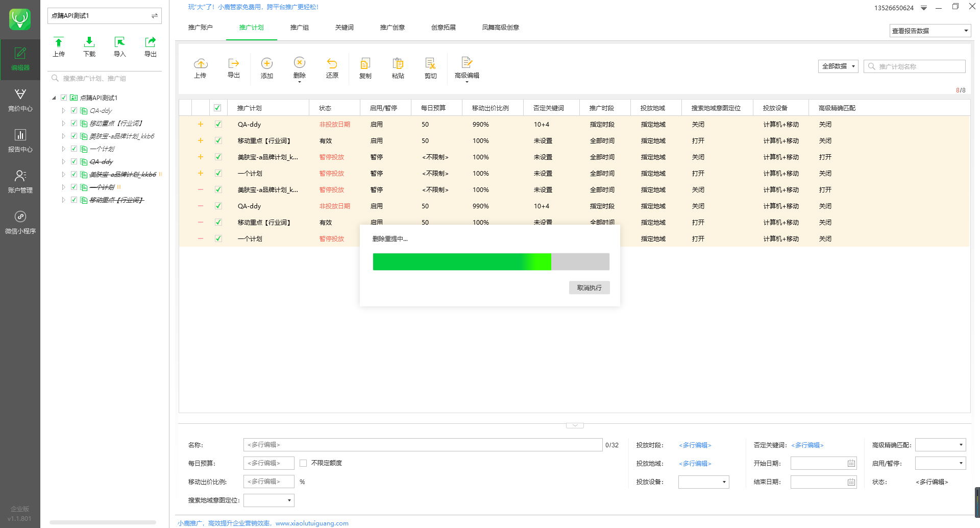980x528 pixels.
Task: Open the 高级精确匹配 dropdown in edit panel
Action: click(x=940, y=445)
